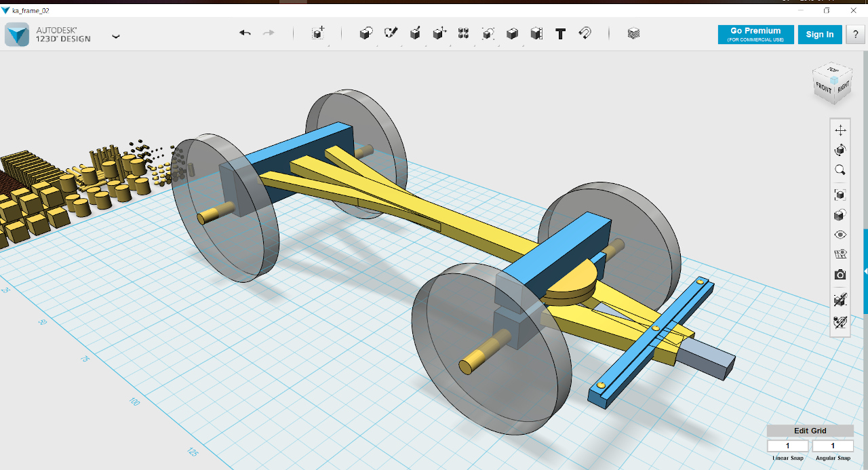
Task: Select the Zoom magnifier tool
Action: [x=840, y=170]
